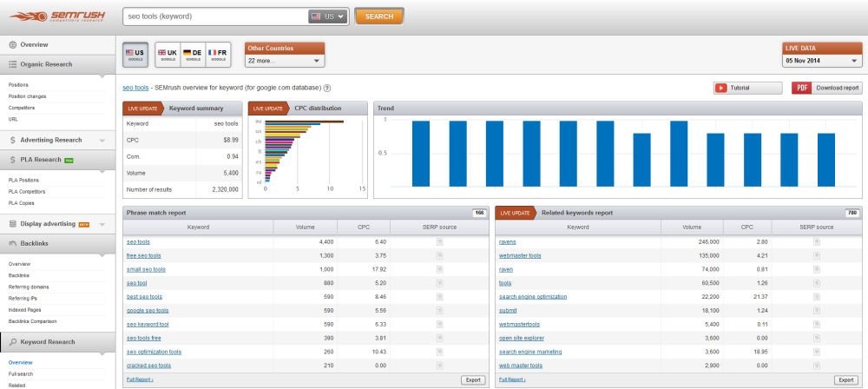This screenshot has width=868, height=389.
Task: Collapse Organic Research section
Action: pos(57,64)
